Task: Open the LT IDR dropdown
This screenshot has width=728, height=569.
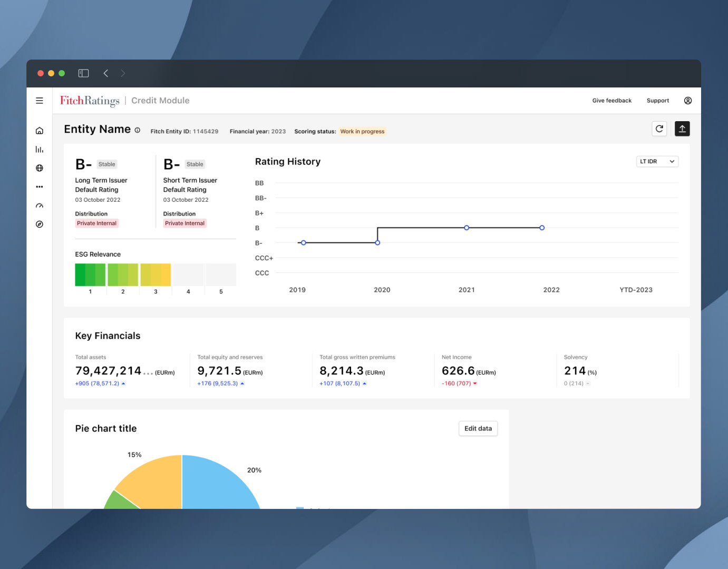Action: point(657,161)
